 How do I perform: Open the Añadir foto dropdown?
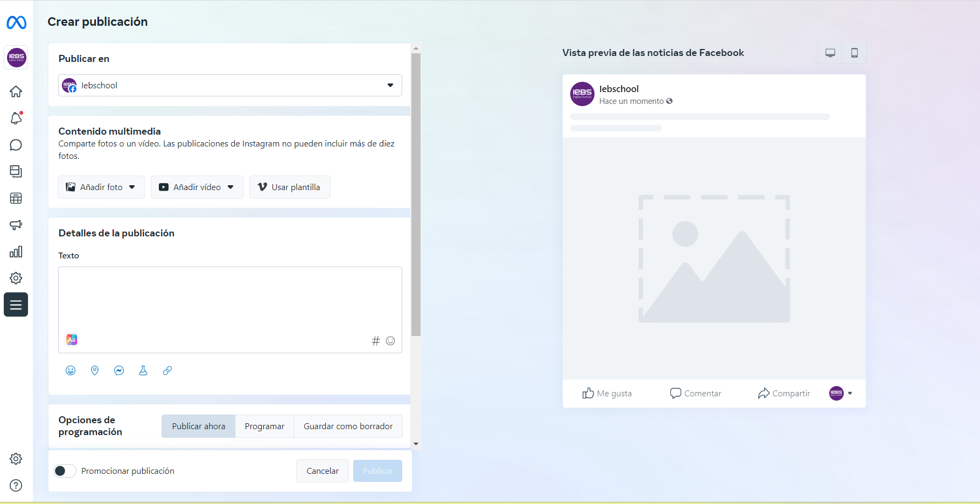pyautogui.click(x=101, y=187)
